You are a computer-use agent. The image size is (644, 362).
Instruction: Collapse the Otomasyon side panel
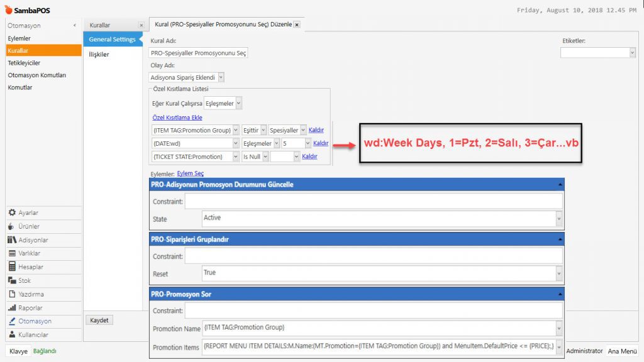coord(74,25)
